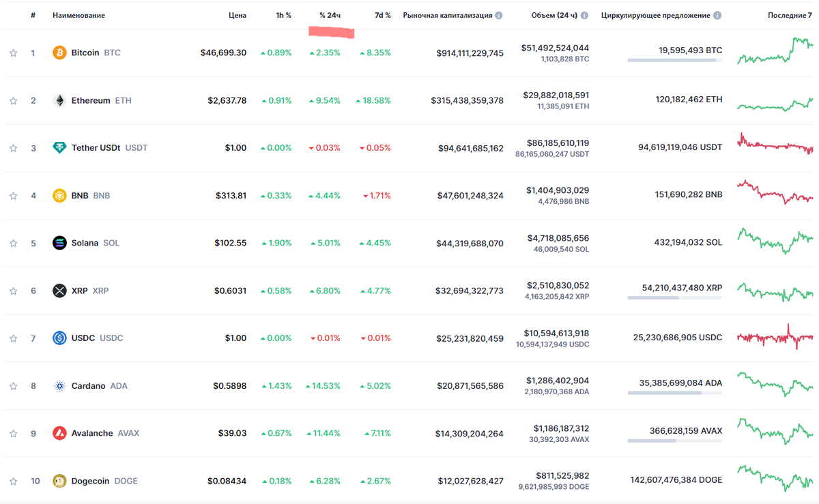Viewport: 819px width, 504px height.
Task: Click Bitcoin circulating supply progress bar
Action: point(674,61)
